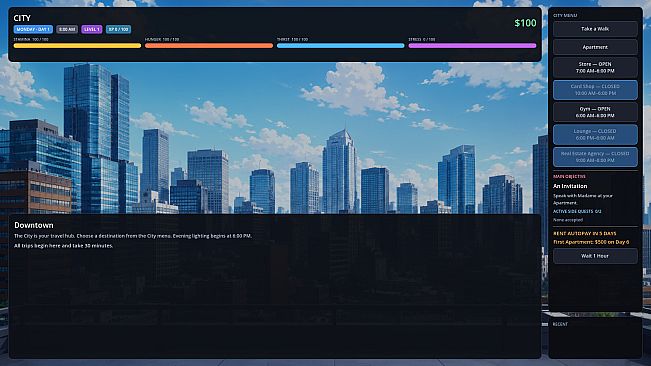Viewport: 651px width, 366px height.
Task: Select the closed Real Estate Agency entry
Action: (x=595, y=157)
